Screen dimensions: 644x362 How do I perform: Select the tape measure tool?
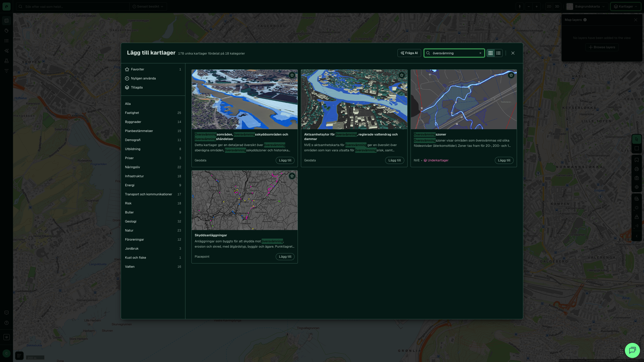coord(637,199)
